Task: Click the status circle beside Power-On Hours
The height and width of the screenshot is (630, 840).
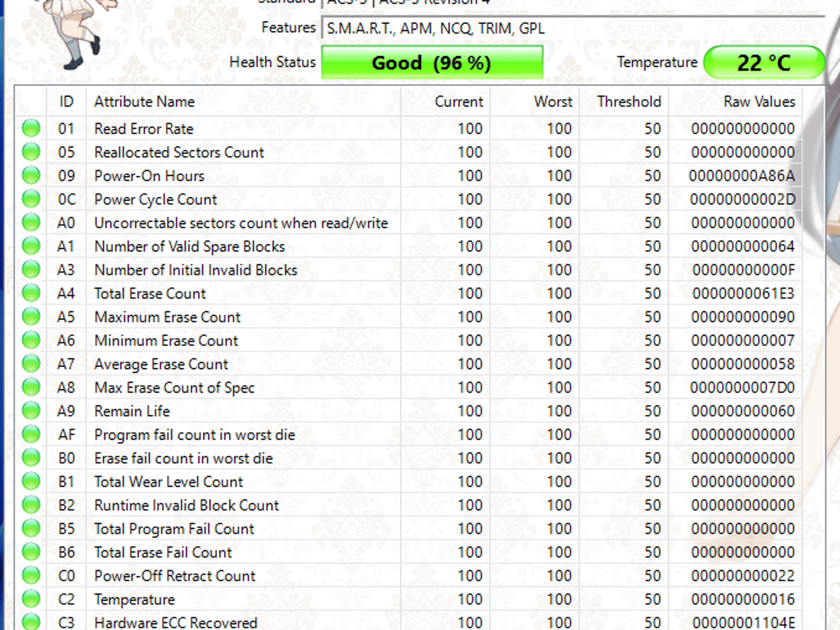Action: click(x=31, y=176)
